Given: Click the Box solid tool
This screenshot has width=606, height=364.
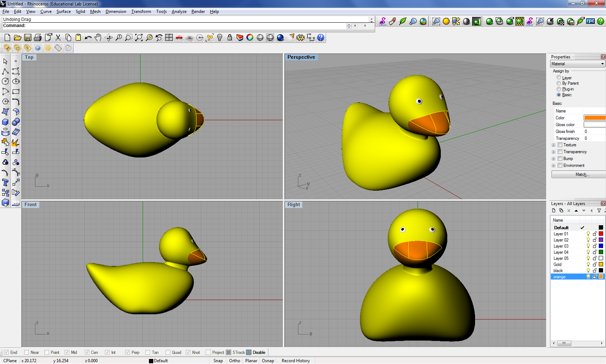Looking at the screenshot, I should (5, 122).
